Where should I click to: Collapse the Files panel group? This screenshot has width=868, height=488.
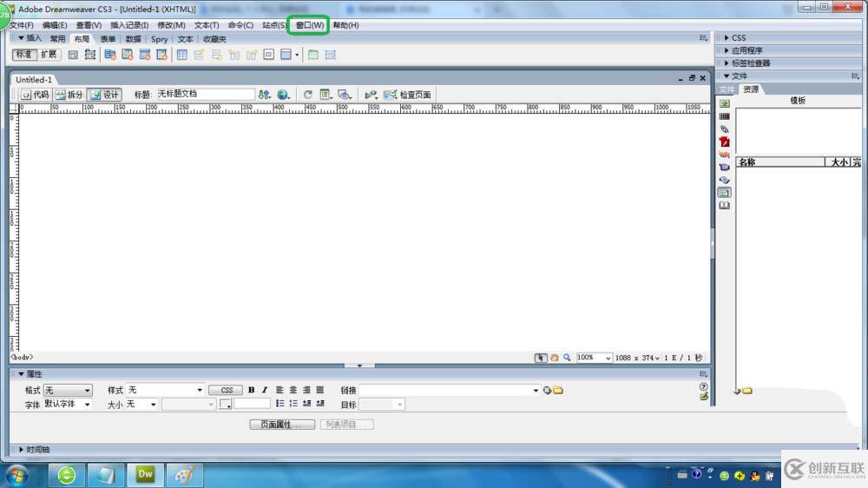(x=727, y=76)
